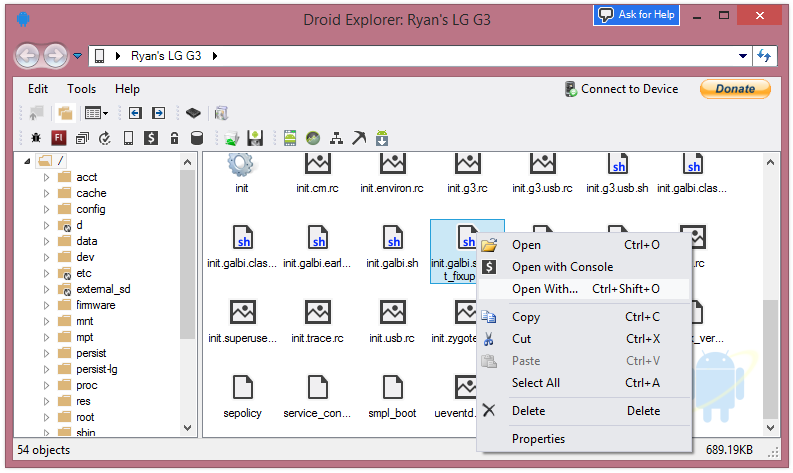Click the black flat device toolbar icon

tap(193, 113)
